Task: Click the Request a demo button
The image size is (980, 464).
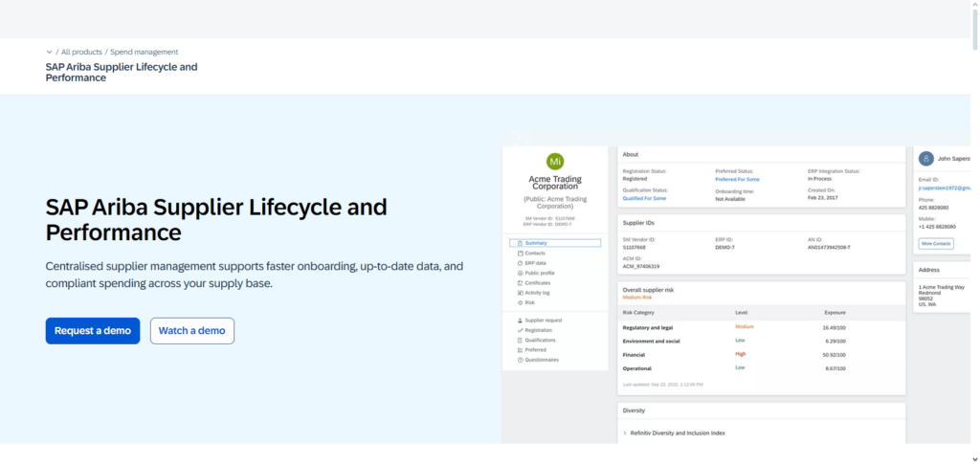Action: (x=93, y=331)
